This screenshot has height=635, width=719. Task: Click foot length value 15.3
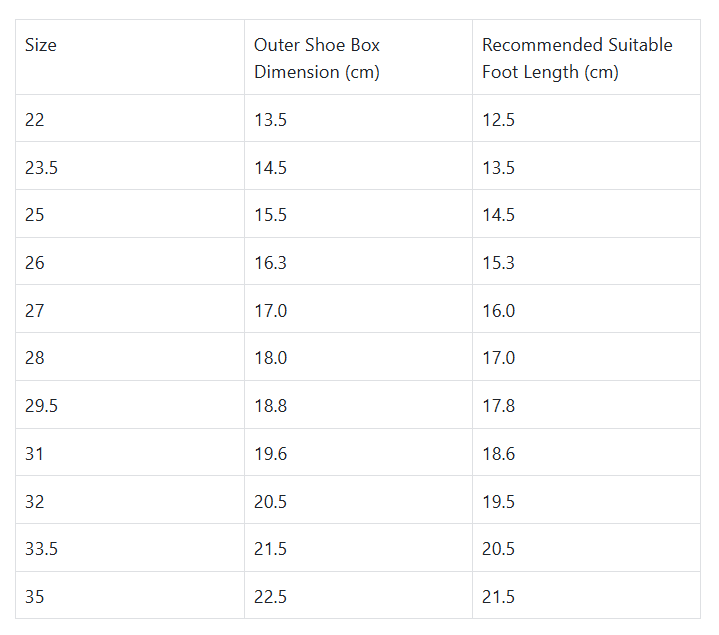[498, 263]
